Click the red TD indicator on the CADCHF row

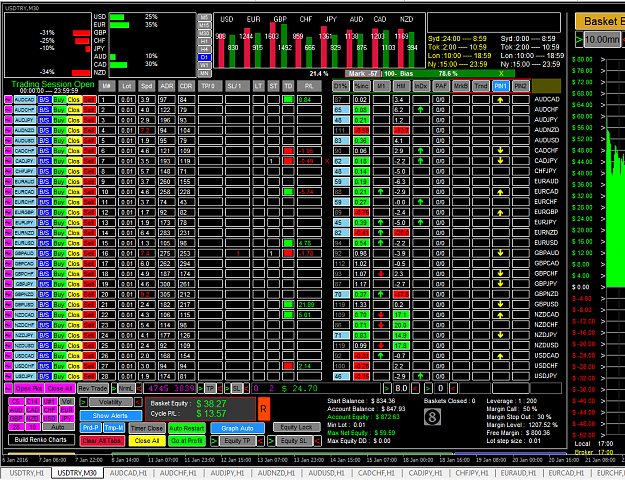288,151
